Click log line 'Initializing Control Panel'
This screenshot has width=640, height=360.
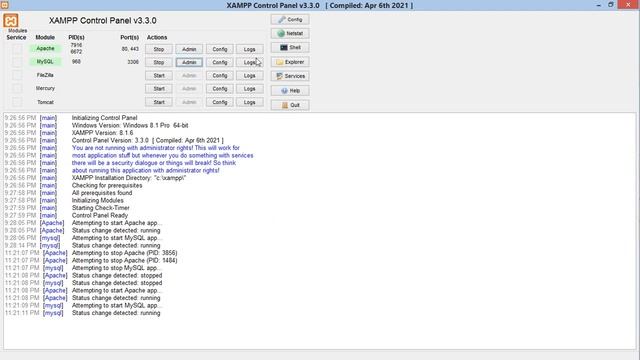click(x=104, y=118)
